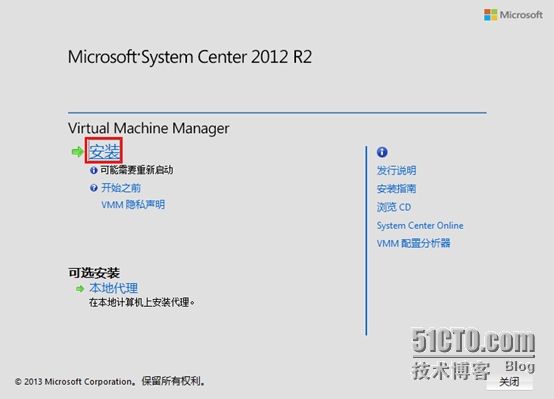Click the 2013 Microsoft Corporation copyright text
Screen dimensions: 554x399
click(110, 381)
